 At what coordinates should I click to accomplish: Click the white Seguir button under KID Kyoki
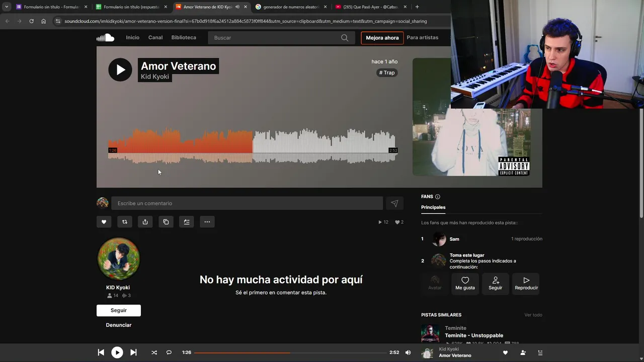click(x=119, y=310)
